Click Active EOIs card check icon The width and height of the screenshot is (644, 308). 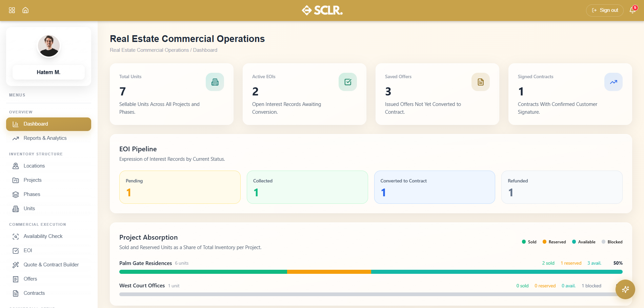(348, 82)
